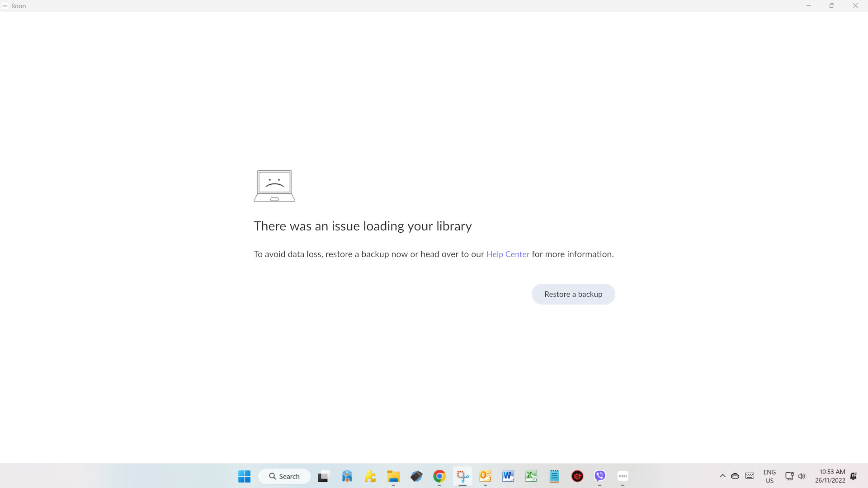Open Task View from taskbar
868x488 pixels.
point(324,476)
